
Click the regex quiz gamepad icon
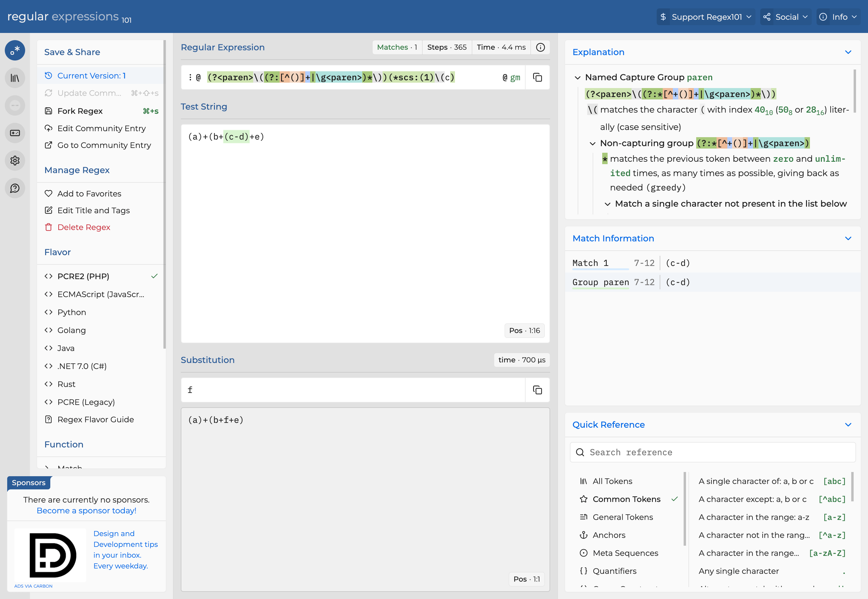pyautogui.click(x=15, y=133)
